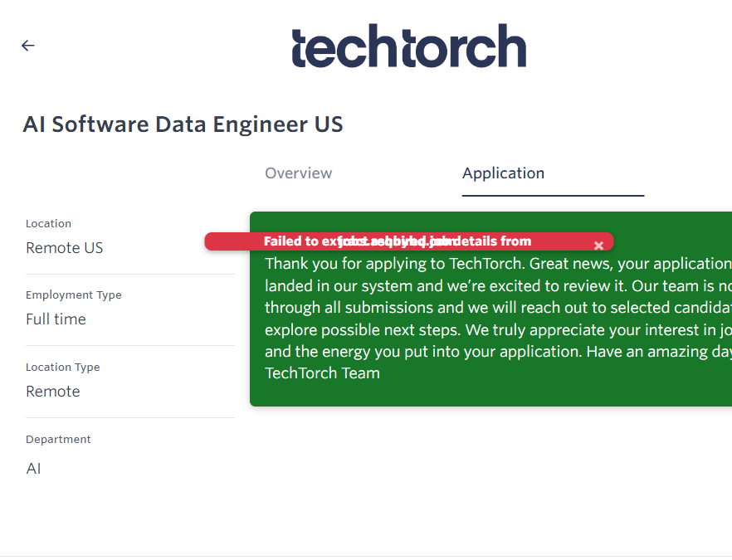Viewport: 732px width, 560px height.
Task: Click the 'AI Software Data Engineer US' heading
Action: [183, 124]
